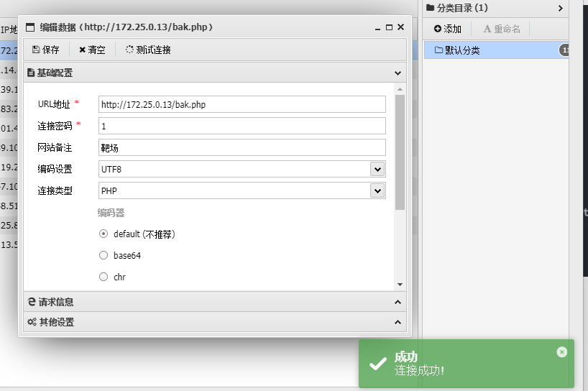Click the 请求信息 section icon

(32, 302)
